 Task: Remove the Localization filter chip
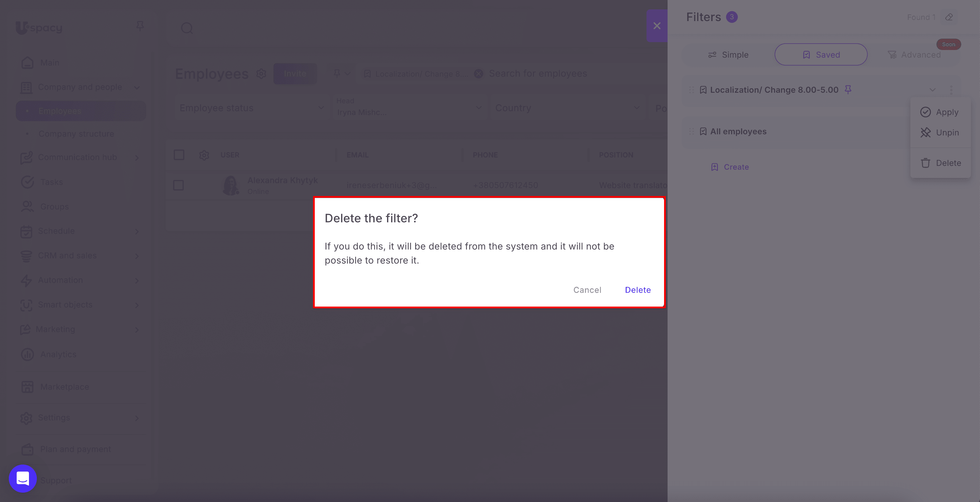pyautogui.click(x=479, y=74)
